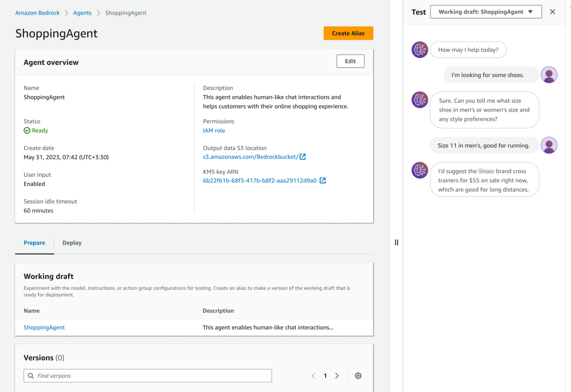The height and width of the screenshot is (392, 571).
Task: Edit the Agent overview section
Action: pos(350,61)
